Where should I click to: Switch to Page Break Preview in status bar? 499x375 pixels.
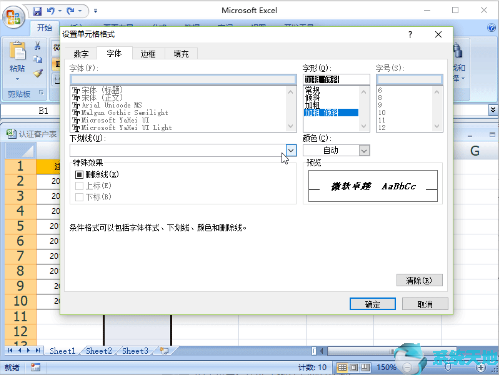[366, 367]
